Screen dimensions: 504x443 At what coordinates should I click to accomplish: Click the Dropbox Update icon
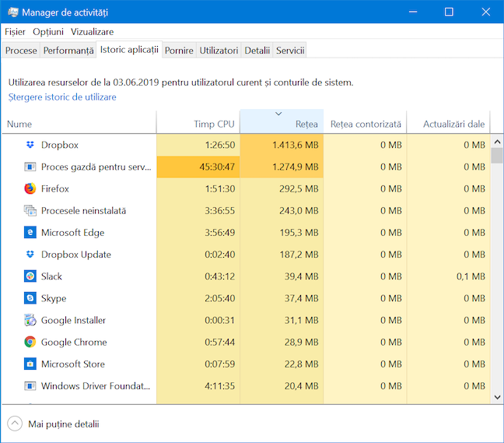30,254
